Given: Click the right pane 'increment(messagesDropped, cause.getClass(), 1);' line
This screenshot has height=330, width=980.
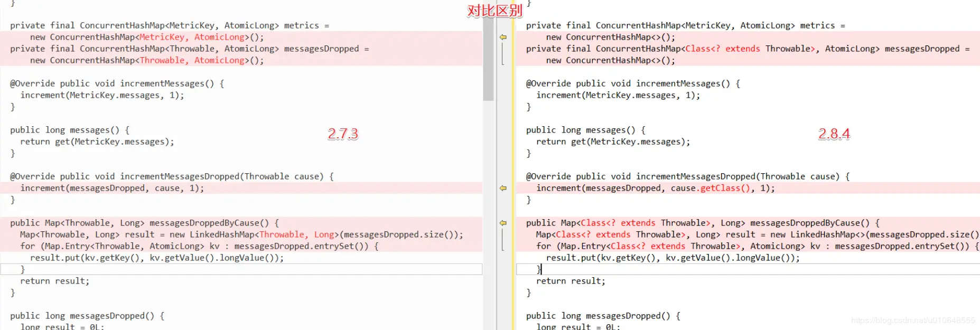Looking at the screenshot, I should (656, 188).
